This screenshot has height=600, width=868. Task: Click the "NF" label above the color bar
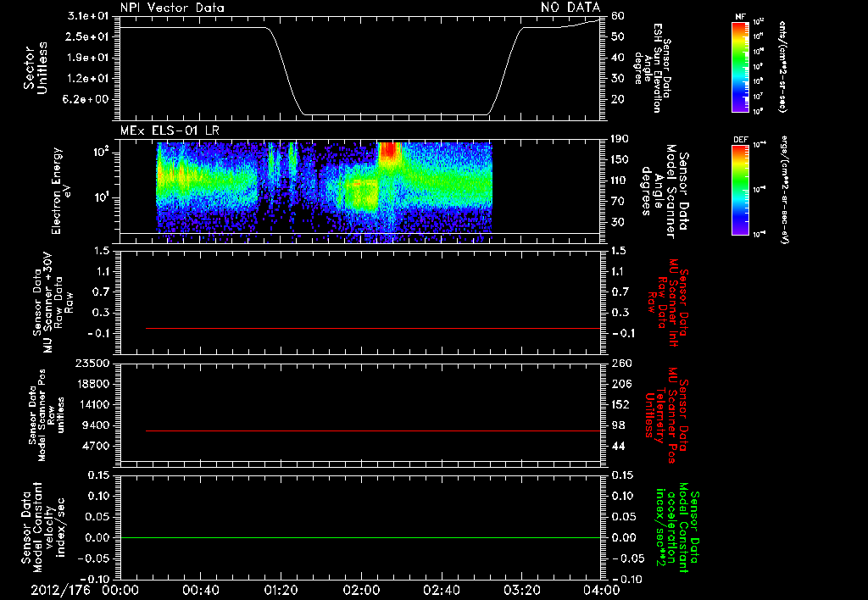pos(740,17)
